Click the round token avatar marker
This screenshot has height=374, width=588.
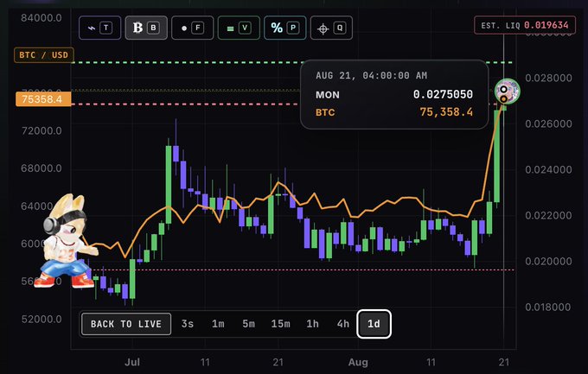pos(507,91)
